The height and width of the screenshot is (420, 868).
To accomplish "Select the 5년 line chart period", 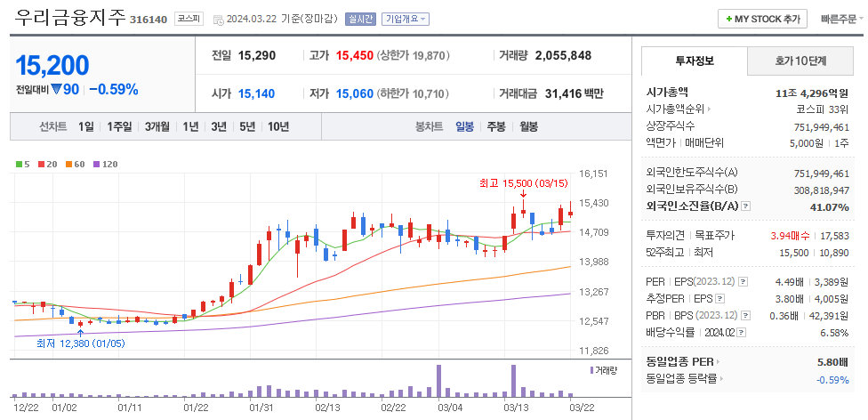I will (x=247, y=127).
